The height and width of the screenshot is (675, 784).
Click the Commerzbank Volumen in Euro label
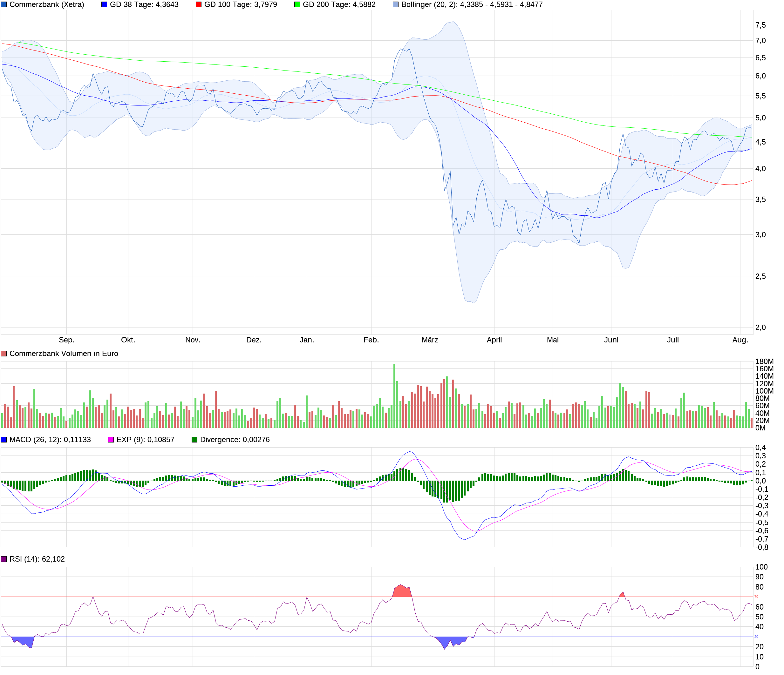64,354
